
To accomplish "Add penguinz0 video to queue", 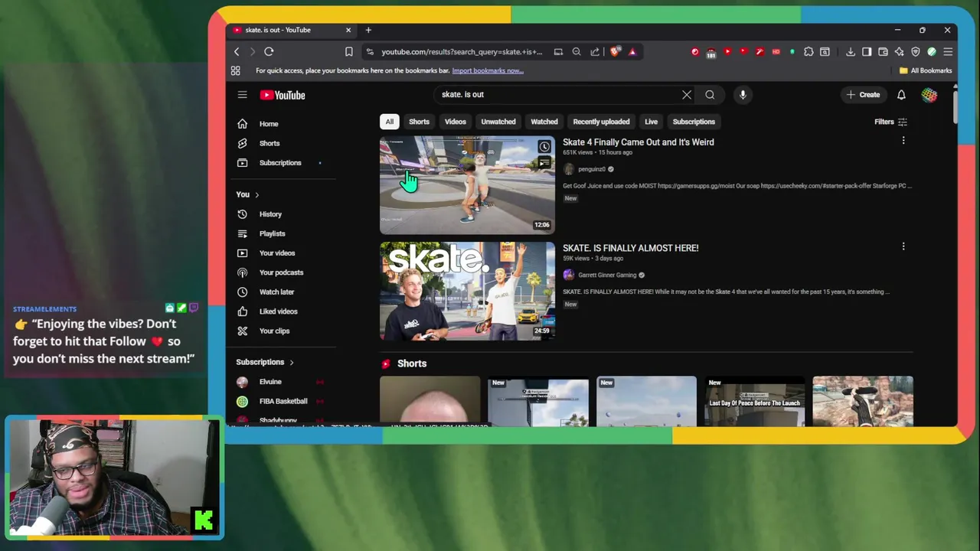I will tap(544, 163).
